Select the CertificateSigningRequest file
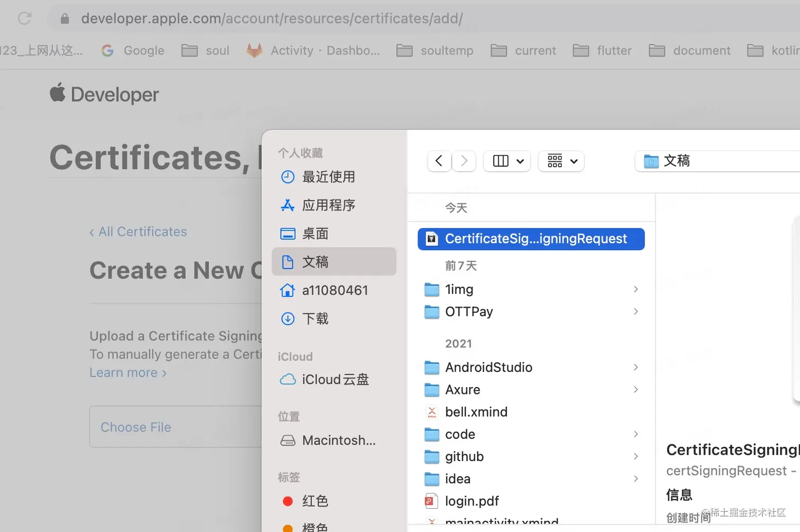The height and width of the screenshot is (532, 800). [x=531, y=239]
